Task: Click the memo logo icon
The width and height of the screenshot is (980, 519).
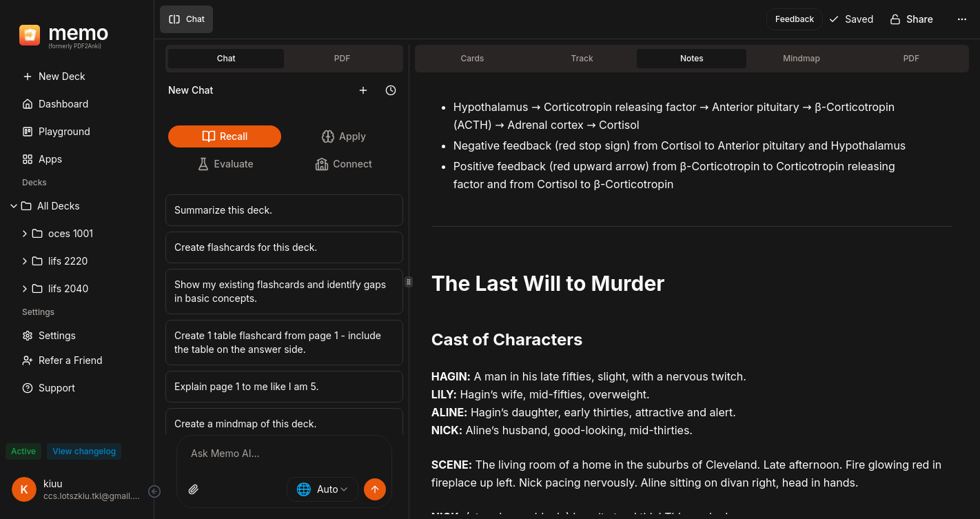Action: click(30, 35)
